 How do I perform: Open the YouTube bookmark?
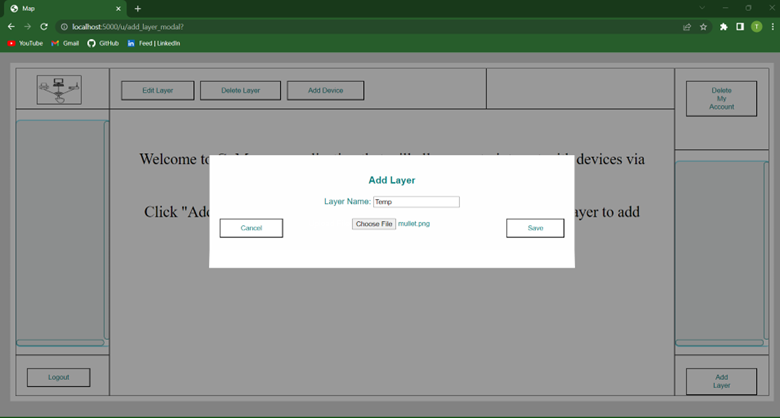click(x=25, y=43)
